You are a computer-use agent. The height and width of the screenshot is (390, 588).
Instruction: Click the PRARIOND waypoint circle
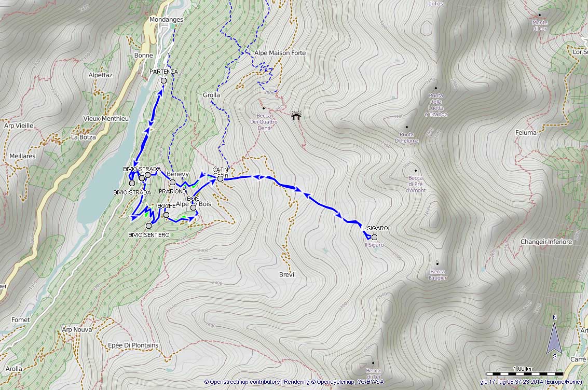(x=172, y=183)
